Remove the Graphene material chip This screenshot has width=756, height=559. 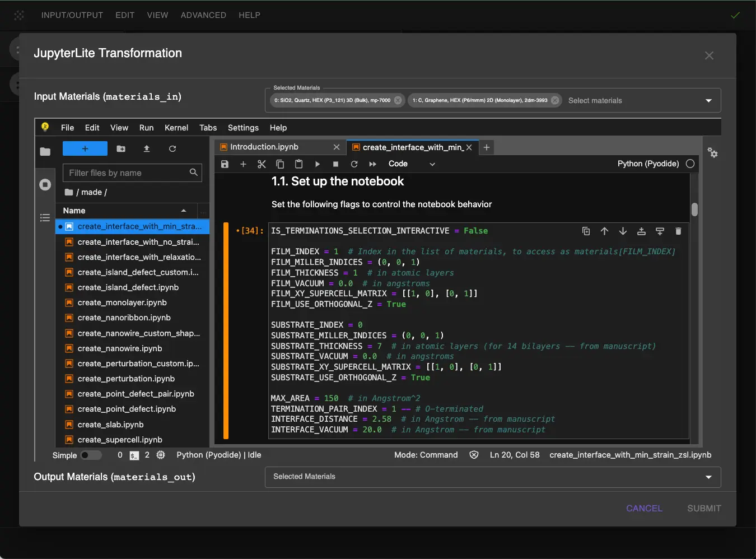555,100
